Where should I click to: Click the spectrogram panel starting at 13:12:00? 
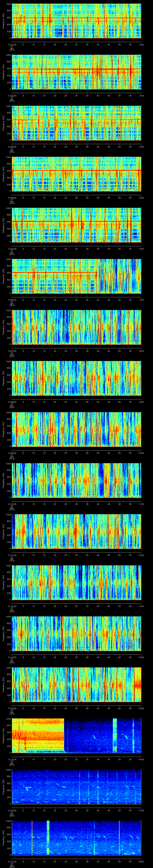pos(77,582)
